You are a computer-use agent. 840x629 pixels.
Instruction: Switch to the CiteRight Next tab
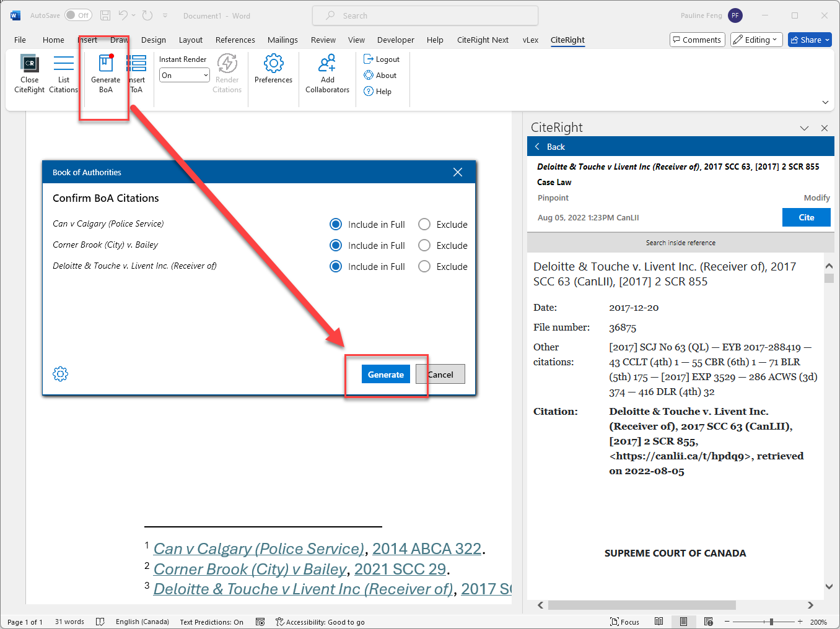[483, 40]
